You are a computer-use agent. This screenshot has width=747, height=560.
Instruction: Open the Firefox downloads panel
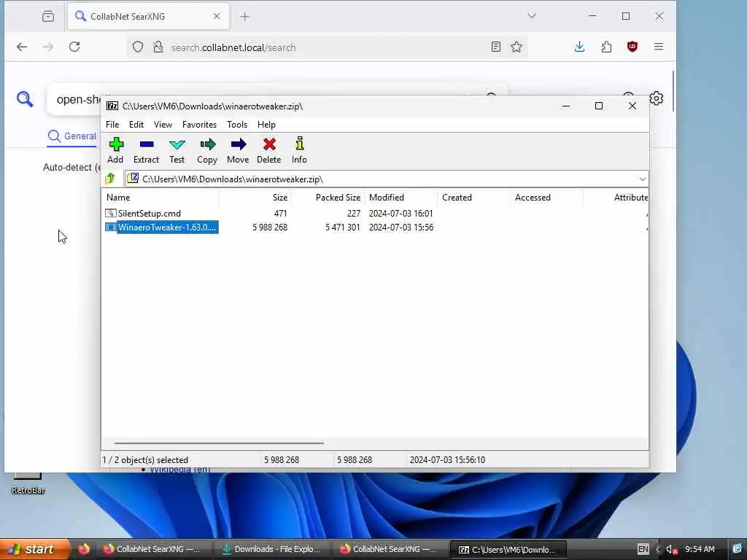tap(579, 47)
